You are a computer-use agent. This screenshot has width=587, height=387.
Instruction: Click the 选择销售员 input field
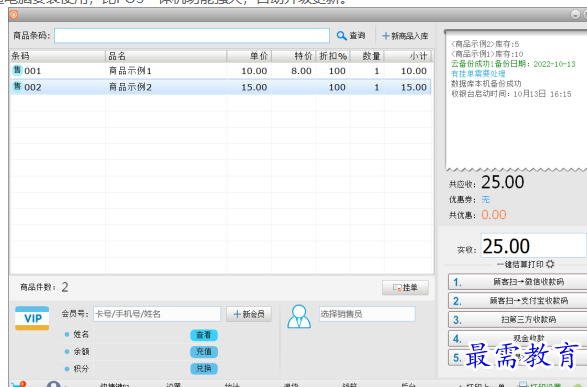[367, 314]
